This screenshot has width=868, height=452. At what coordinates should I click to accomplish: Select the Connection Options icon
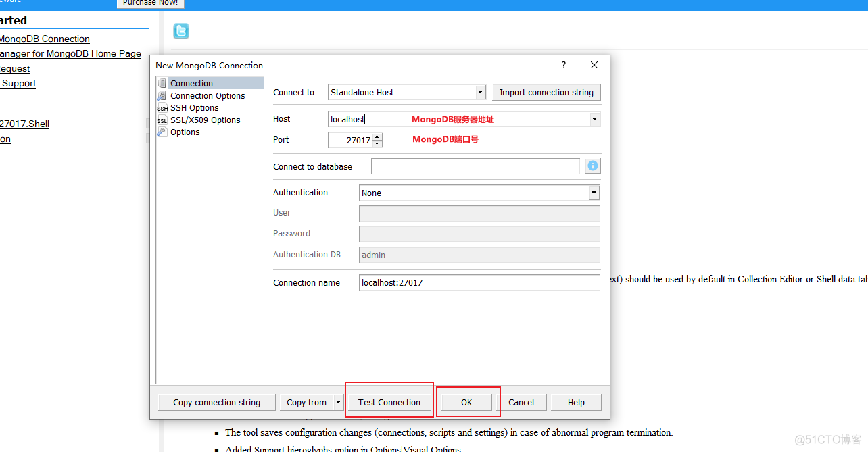162,95
